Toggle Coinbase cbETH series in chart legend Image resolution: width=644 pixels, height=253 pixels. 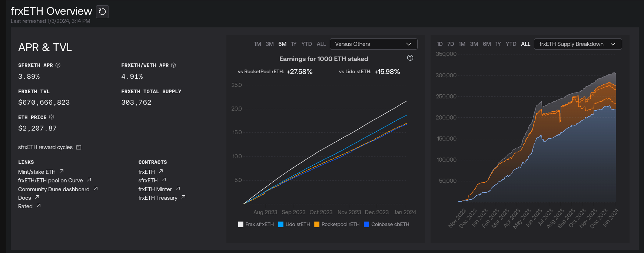point(387,224)
